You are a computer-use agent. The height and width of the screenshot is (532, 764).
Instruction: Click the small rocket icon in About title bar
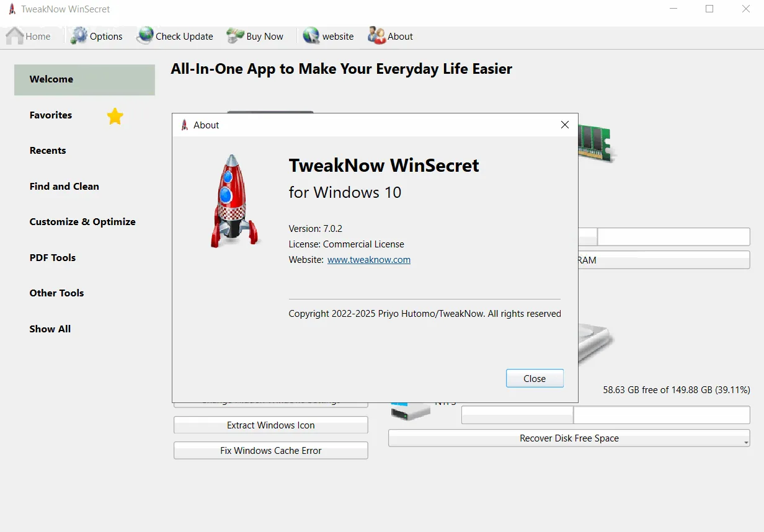pos(184,125)
